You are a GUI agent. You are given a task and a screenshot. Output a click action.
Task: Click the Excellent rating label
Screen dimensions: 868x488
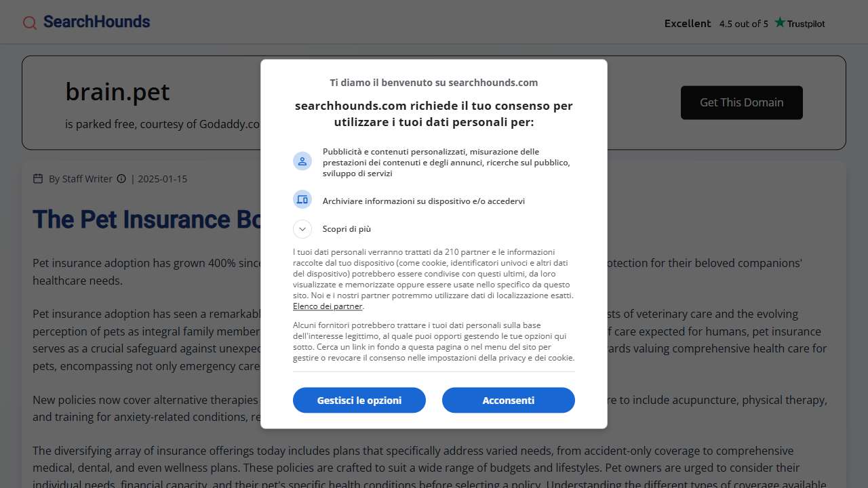tap(688, 24)
